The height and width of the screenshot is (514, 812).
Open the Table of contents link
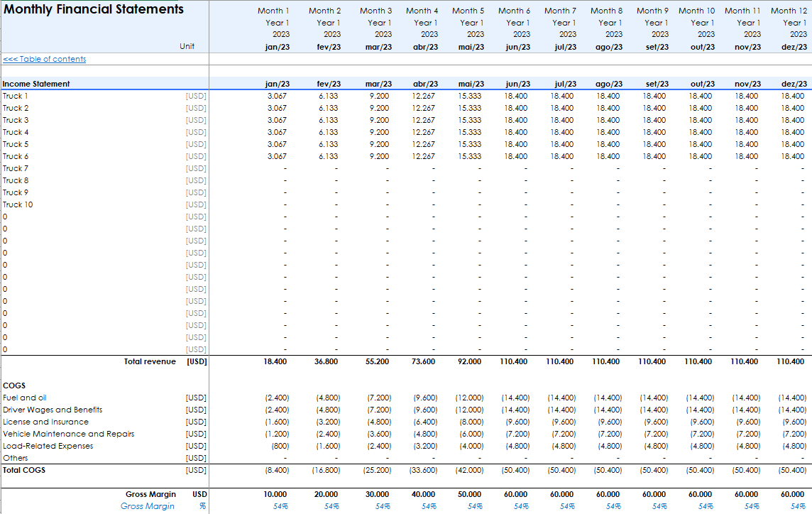pos(45,60)
